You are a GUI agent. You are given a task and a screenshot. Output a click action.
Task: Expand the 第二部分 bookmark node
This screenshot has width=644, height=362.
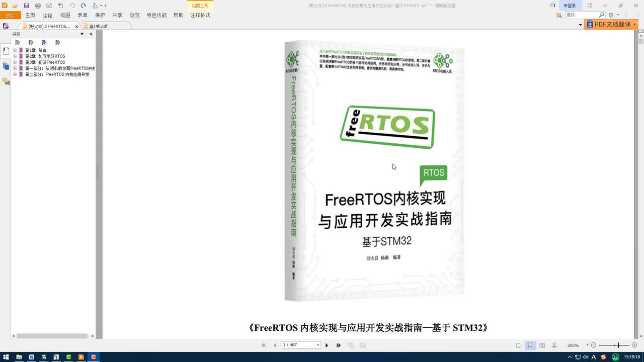pos(15,74)
